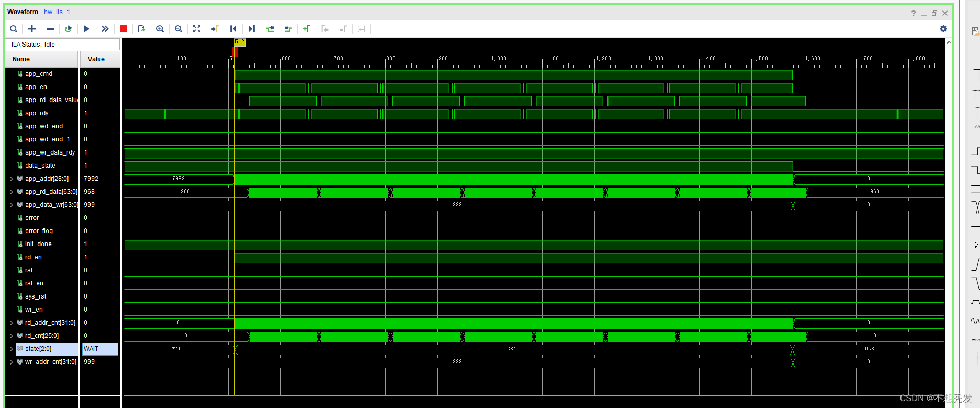Click the minus remove-probe icon
The width and height of the screenshot is (980, 408).
pos(50,29)
